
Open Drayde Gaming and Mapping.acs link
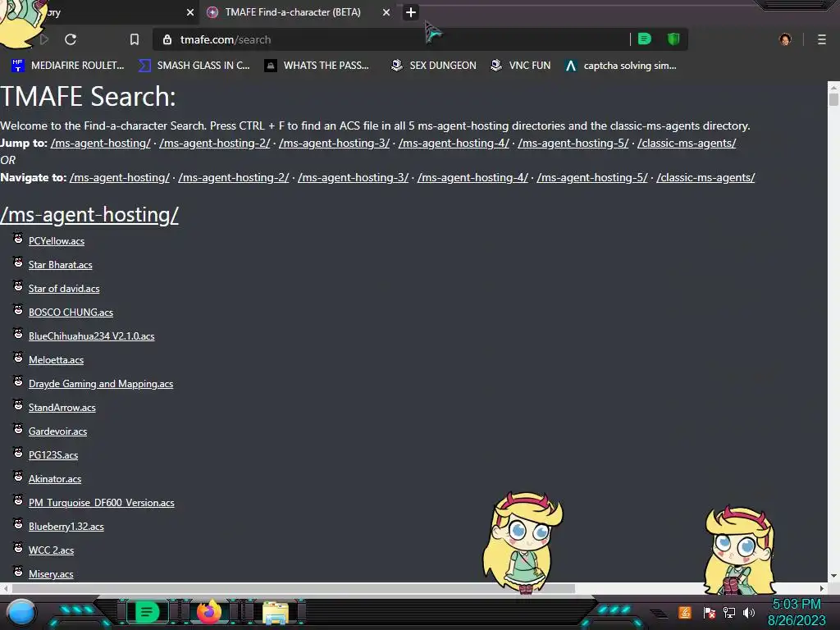(x=101, y=384)
